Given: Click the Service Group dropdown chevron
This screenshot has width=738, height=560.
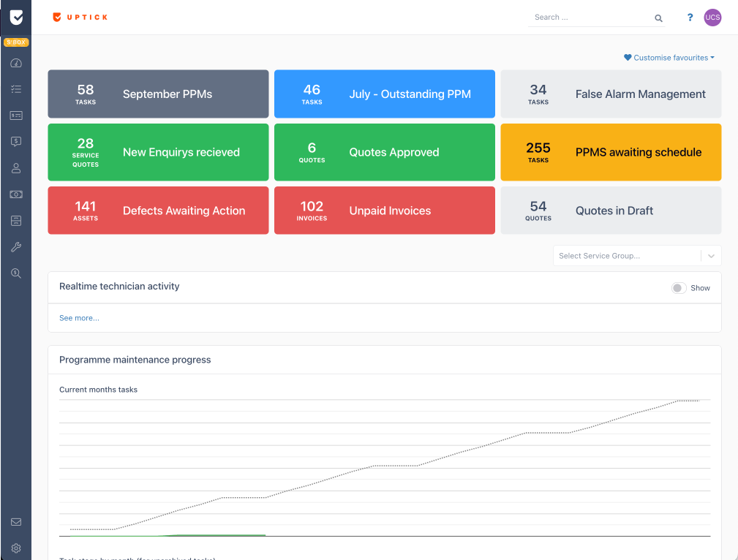Looking at the screenshot, I should (x=711, y=256).
